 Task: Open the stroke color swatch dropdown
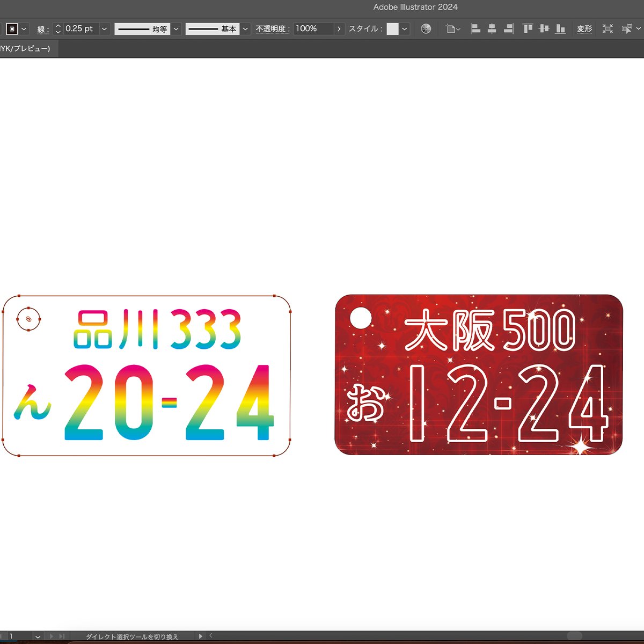tap(24, 29)
